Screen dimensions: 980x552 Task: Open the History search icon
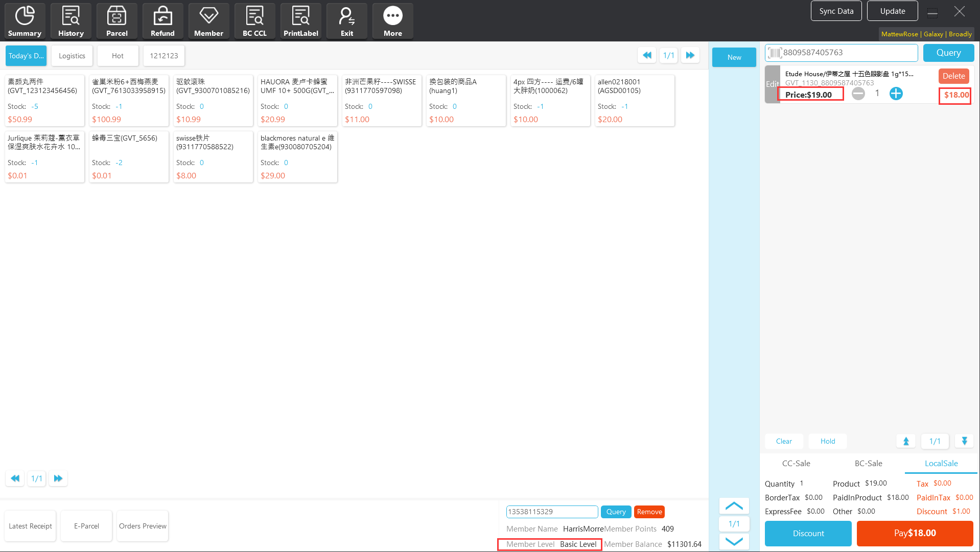pos(71,21)
